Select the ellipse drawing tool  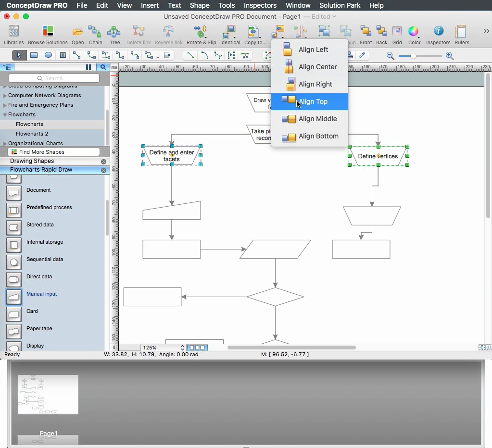[49, 55]
